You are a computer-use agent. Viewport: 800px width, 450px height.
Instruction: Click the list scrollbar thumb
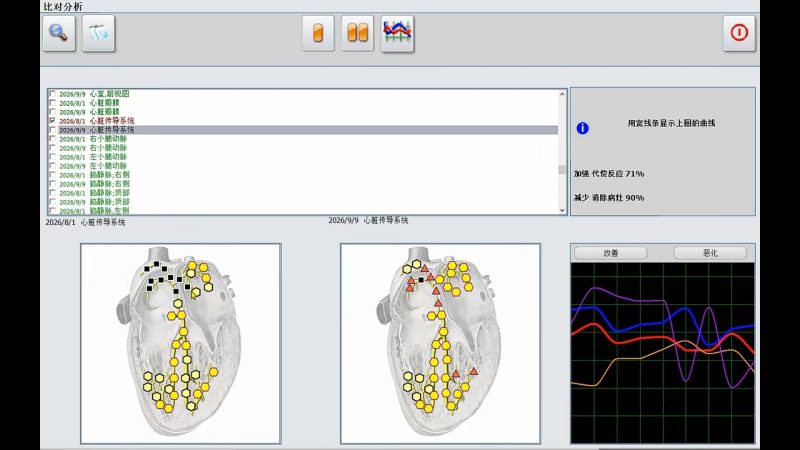tap(562, 170)
